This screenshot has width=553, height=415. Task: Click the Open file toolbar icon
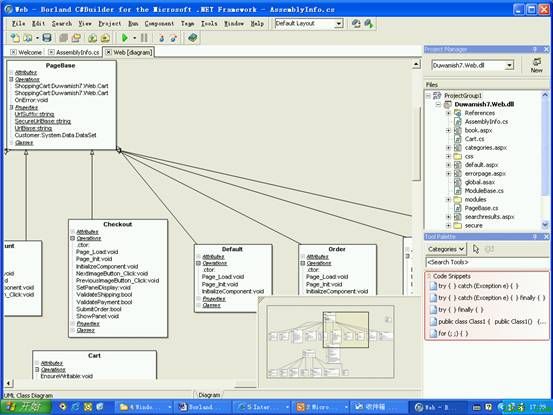pos(28,38)
